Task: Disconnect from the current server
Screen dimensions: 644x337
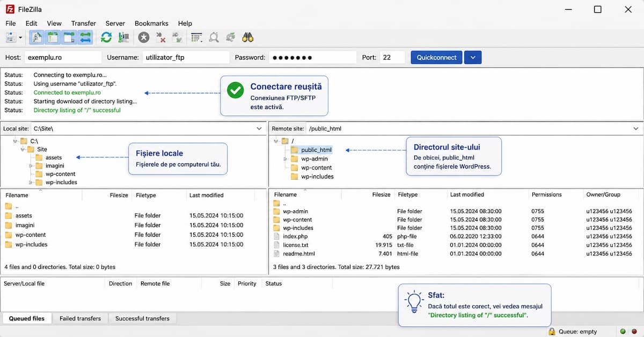Action: 160,37
